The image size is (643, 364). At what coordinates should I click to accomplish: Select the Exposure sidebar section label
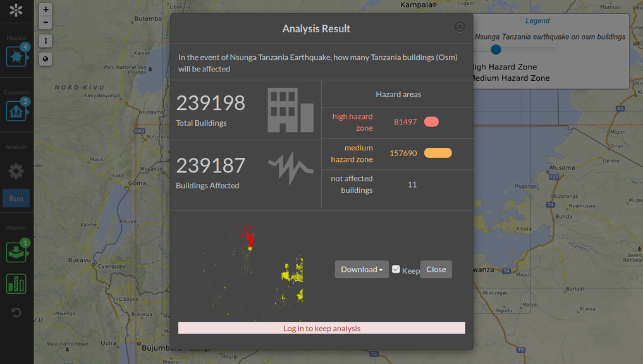tap(16, 92)
